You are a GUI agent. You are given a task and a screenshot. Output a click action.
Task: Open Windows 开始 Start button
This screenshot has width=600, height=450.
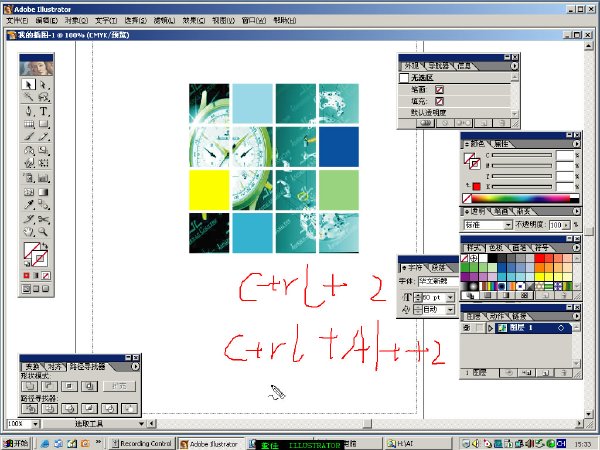pos(16,443)
